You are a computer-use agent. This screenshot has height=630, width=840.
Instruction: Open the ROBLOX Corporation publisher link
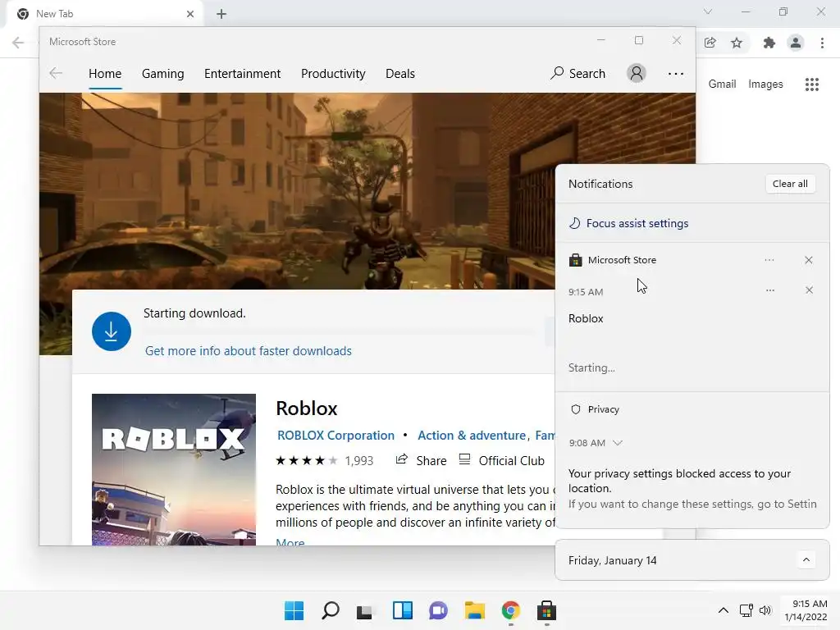336,436
